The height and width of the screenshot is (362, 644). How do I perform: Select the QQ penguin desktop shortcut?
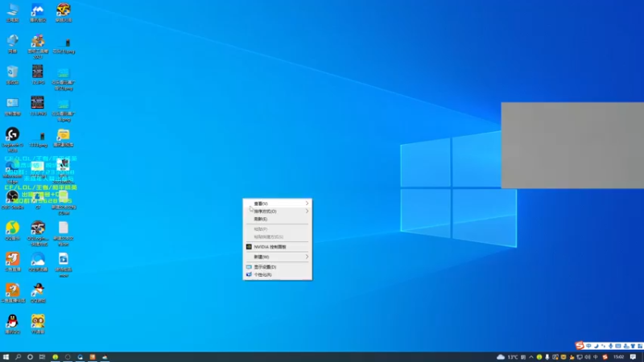(12, 324)
